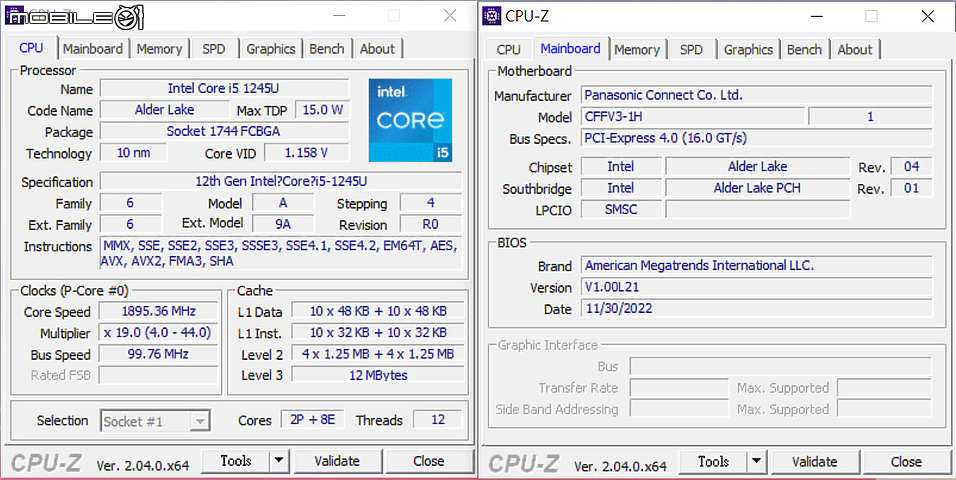Click Tools button in left window

[x=236, y=461]
